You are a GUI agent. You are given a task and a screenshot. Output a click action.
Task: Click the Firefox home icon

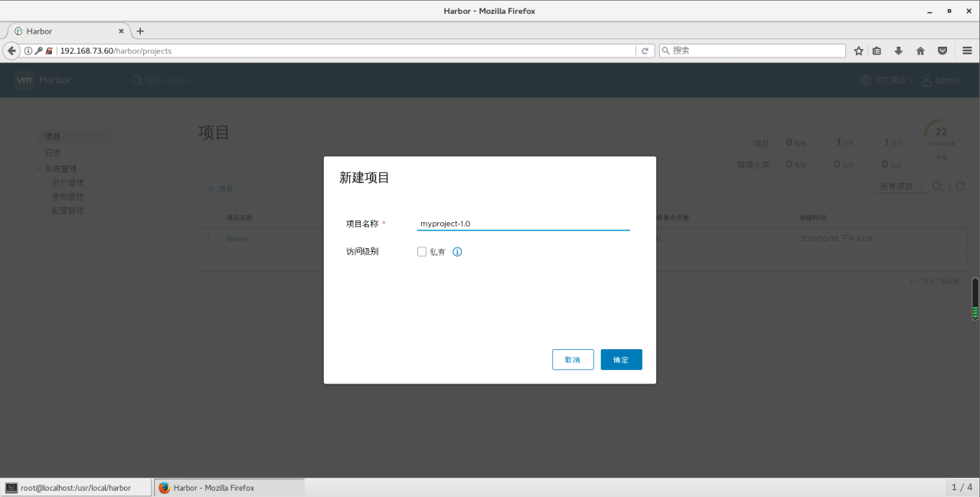point(920,51)
